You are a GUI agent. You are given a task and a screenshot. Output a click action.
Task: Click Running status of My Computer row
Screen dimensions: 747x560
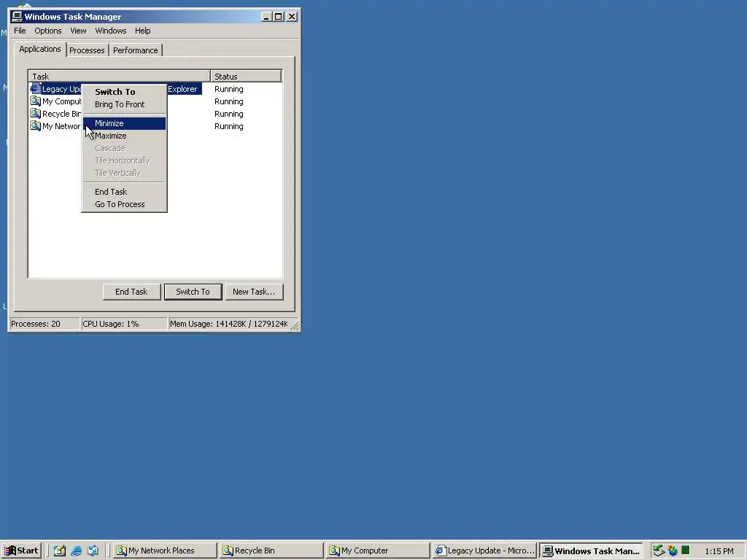[228, 101]
